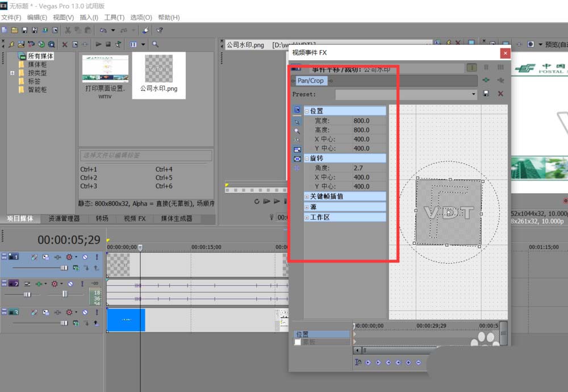Select the 媒体柜 folder in the media tree
568x392 pixels.
point(37,64)
